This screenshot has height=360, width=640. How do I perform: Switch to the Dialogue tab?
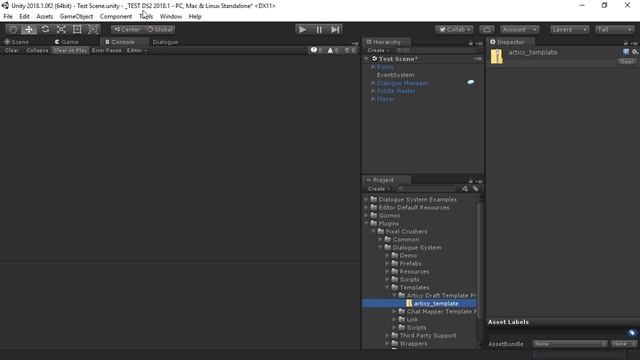(165, 42)
